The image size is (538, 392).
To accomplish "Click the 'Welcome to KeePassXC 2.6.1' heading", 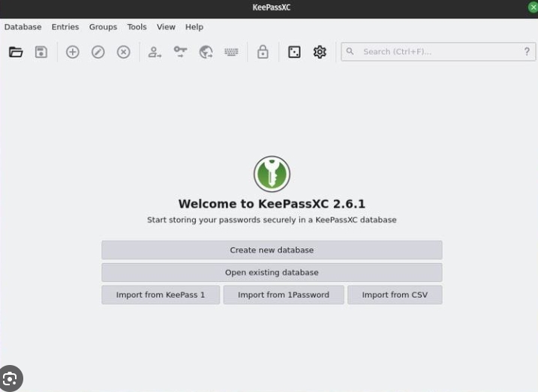I will tap(272, 204).
